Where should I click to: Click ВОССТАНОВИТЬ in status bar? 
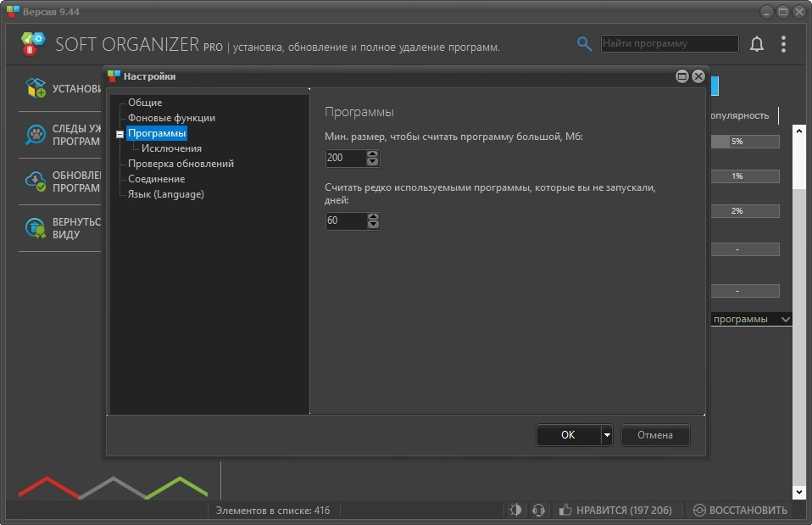(748, 510)
